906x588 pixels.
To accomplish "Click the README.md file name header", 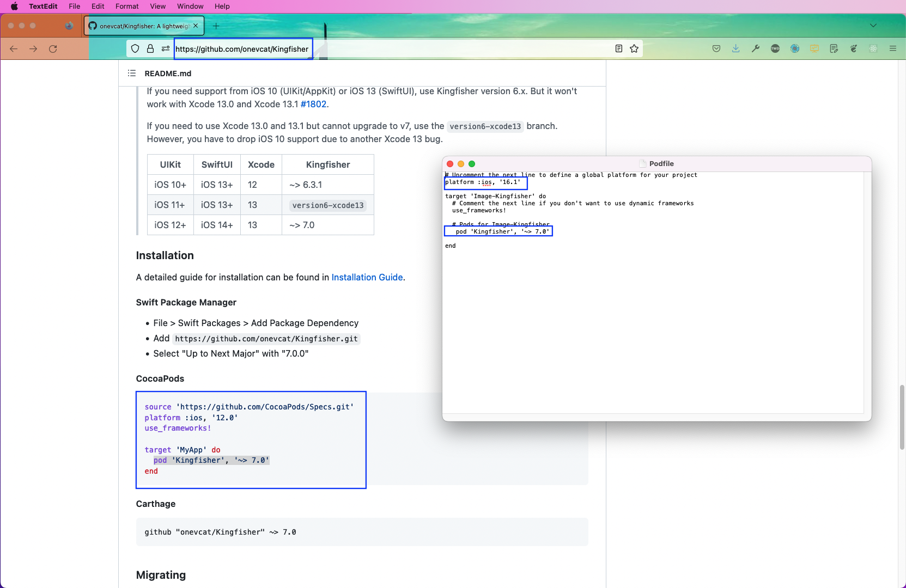I will click(168, 73).
